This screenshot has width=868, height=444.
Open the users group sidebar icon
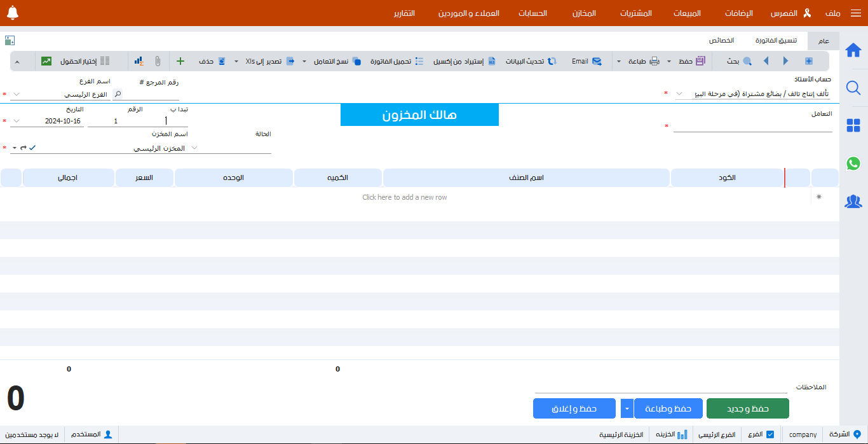[x=853, y=202]
